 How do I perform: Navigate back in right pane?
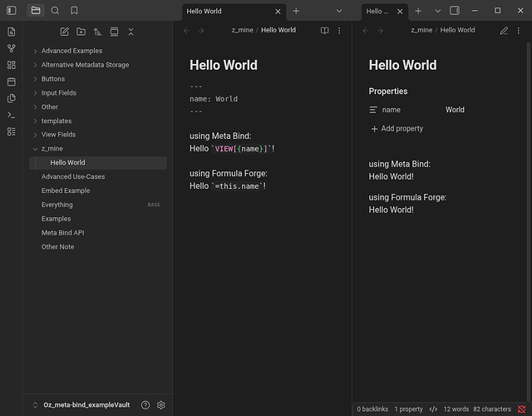coord(366,31)
